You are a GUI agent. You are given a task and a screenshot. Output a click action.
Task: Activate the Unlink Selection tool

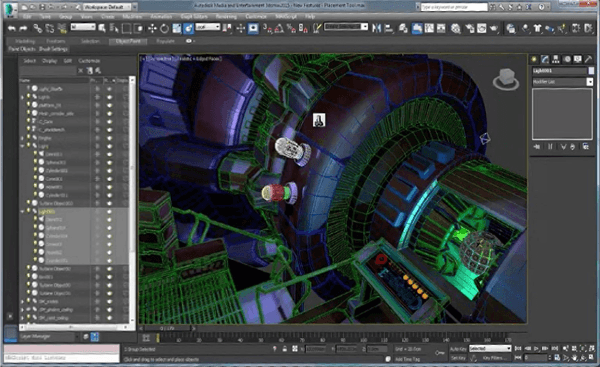50,28
